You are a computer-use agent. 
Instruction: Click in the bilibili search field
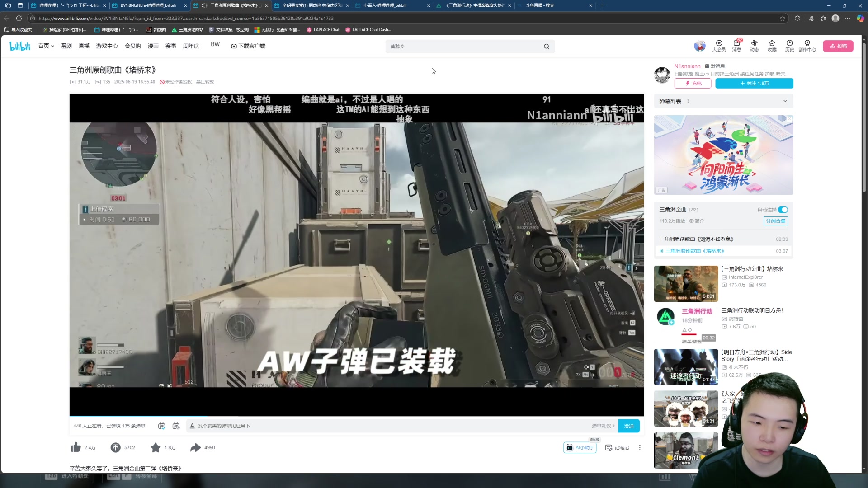click(x=466, y=47)
